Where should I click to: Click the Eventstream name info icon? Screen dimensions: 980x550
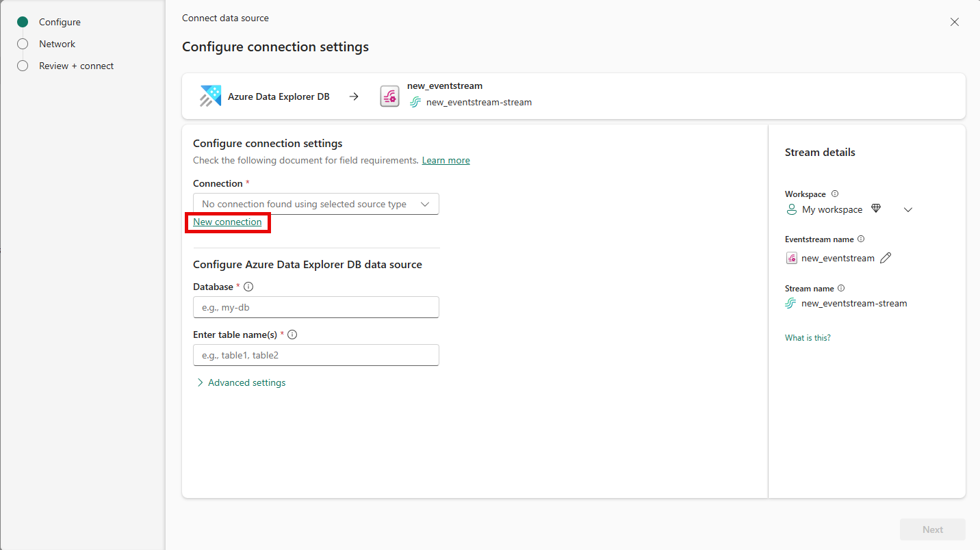861,239
